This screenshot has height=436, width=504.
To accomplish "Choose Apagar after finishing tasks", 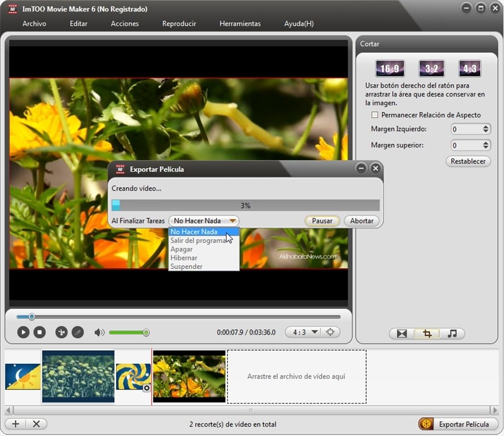I will pyautogui.click(x=204, y=249).
